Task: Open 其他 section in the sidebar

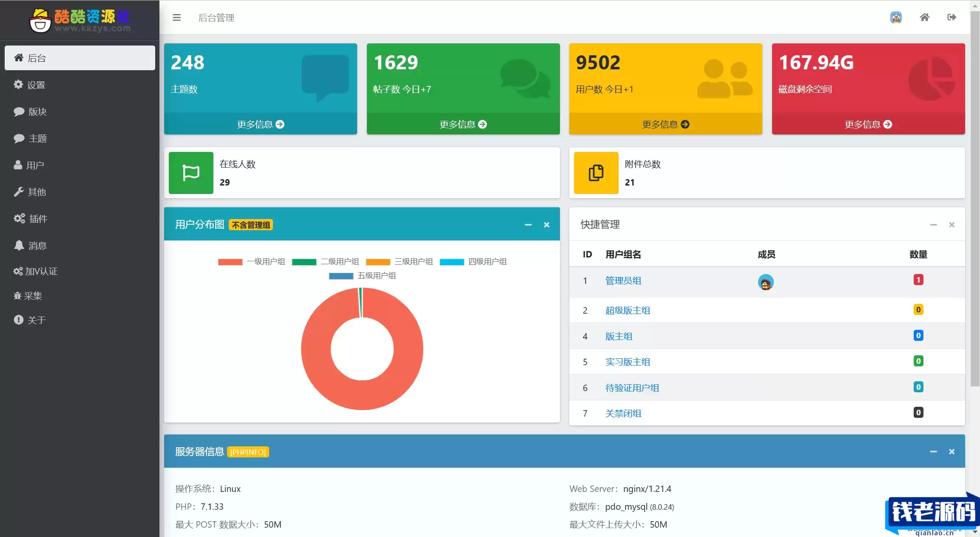Action: click(x=80, y=192)
